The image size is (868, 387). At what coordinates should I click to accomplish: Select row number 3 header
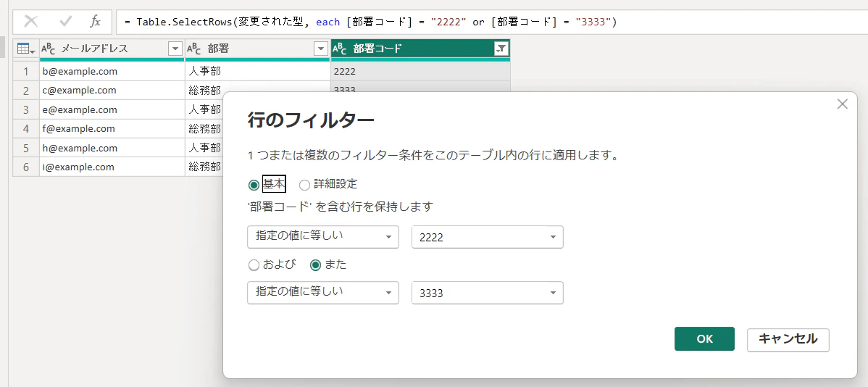pyautogui.click(x=26, y=109)
